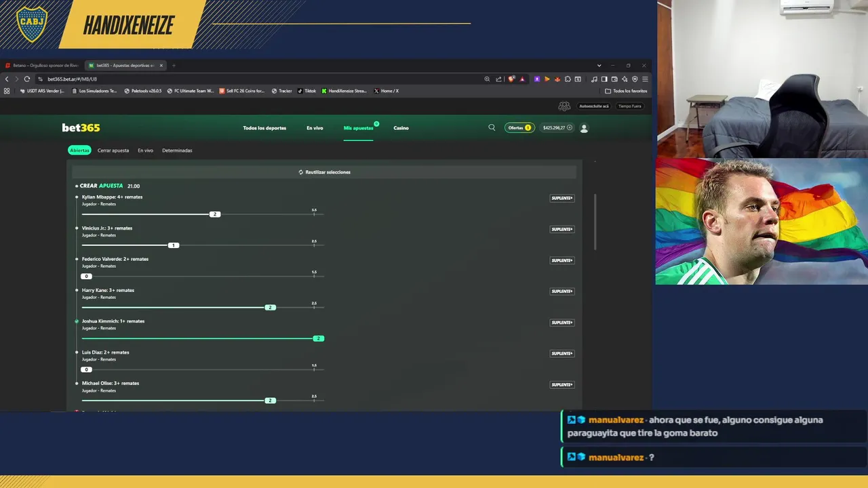
Task: Click the Reutilizar selecciones button
Action: point(324,172)
